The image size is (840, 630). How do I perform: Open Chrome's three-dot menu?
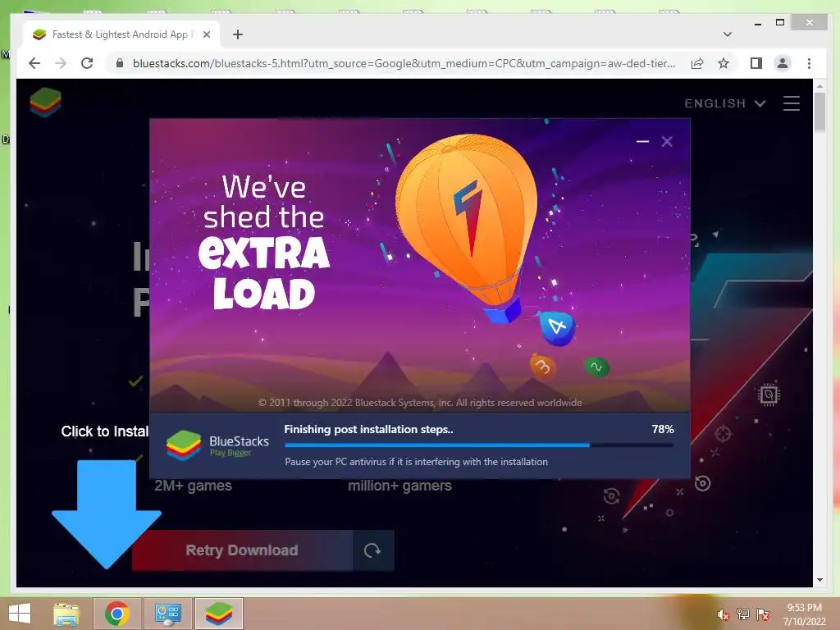[809, 63]
